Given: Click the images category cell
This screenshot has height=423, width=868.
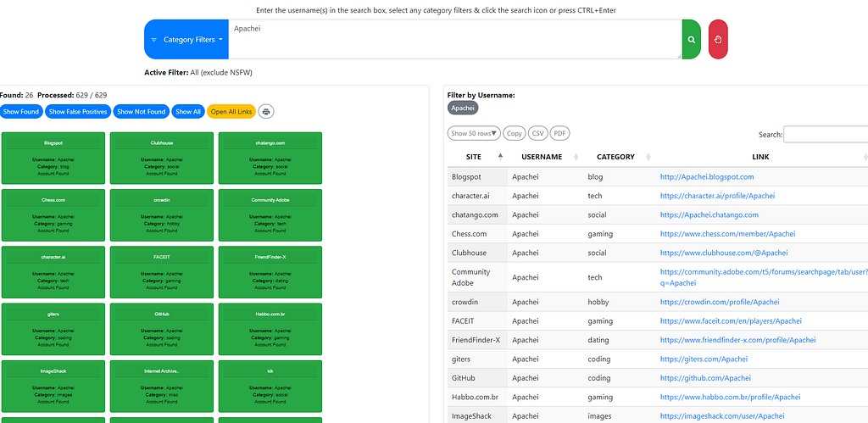Looking at the screenshot, I should click(619, 416).
